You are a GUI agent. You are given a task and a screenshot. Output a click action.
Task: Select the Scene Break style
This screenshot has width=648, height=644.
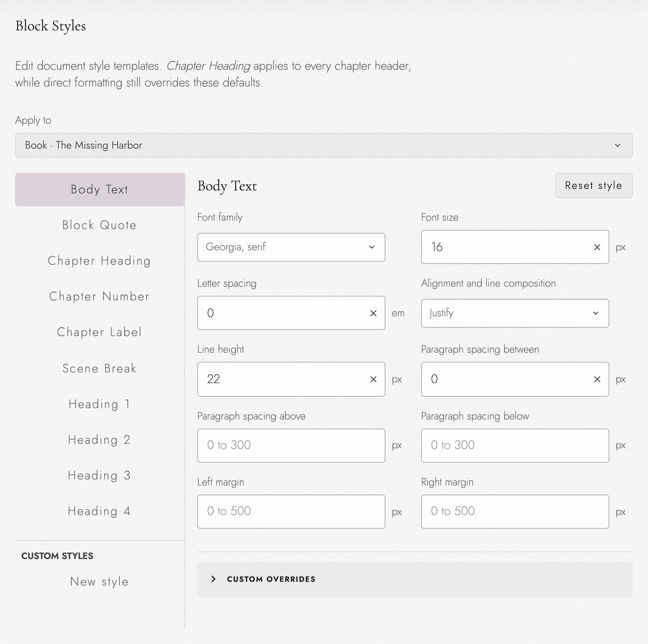pyautogui.click(x=99, y=368)
